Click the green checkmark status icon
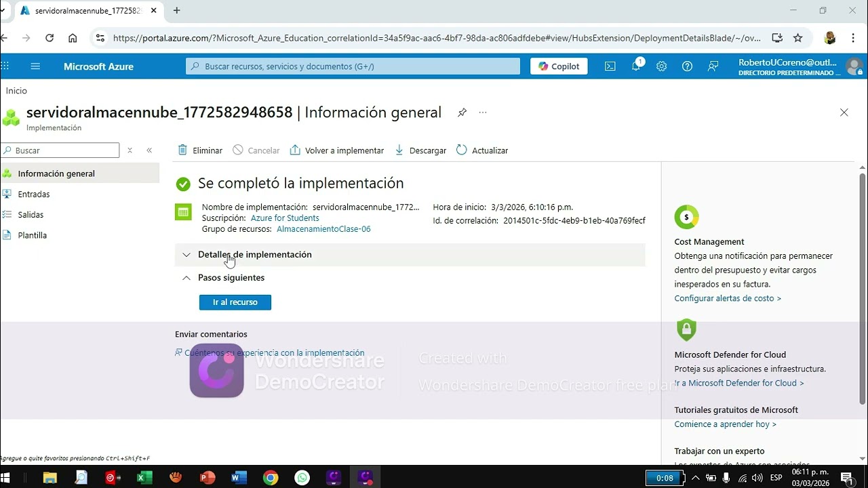Screen dimensions: 868x488 click(183, 184)
